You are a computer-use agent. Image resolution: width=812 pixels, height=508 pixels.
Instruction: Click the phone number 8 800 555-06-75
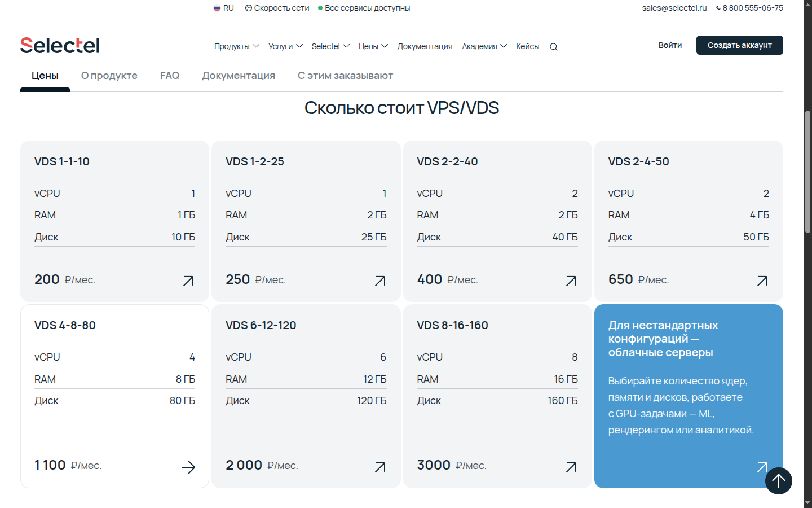(x=749, y=8)
